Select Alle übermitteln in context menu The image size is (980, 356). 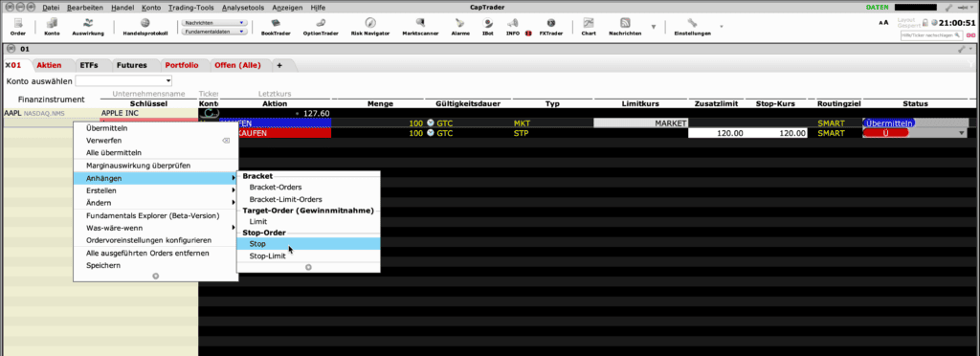156,153
